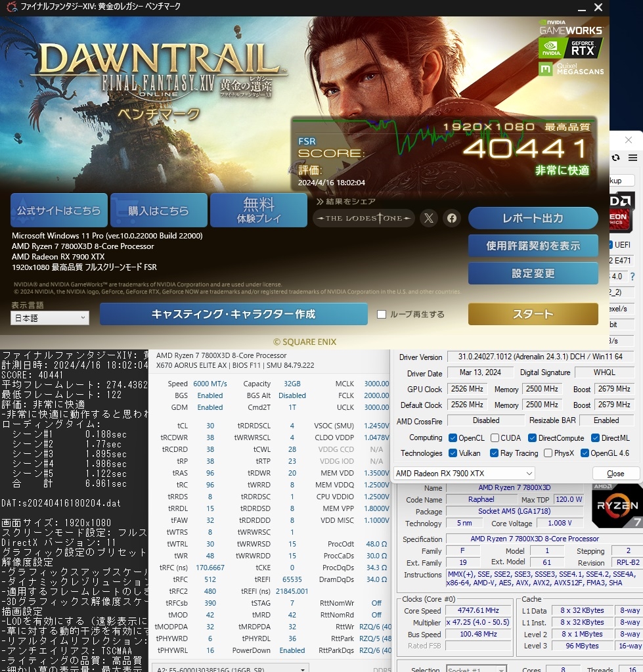Start the benchmark with スタート
This screenshot has width=643, height=672.
[533, 314]
